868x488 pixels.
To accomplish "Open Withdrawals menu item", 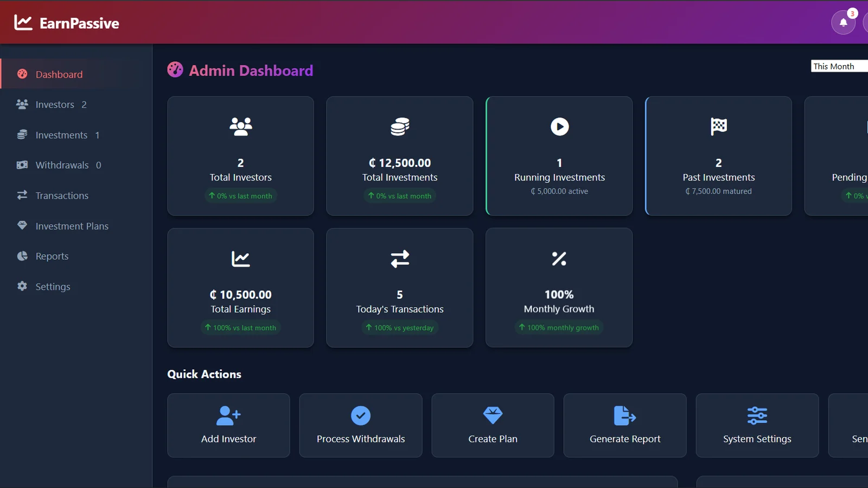I will 76,165.
